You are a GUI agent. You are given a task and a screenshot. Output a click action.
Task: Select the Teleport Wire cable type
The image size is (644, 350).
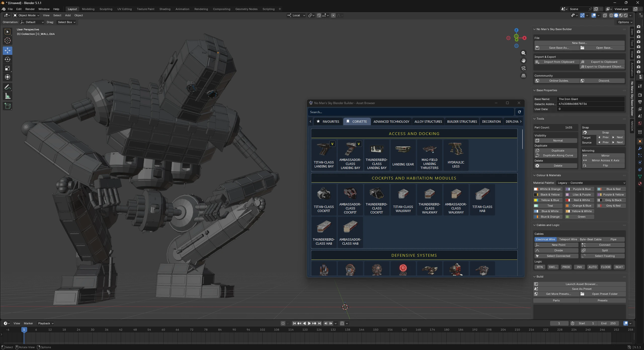coord(568,239)
